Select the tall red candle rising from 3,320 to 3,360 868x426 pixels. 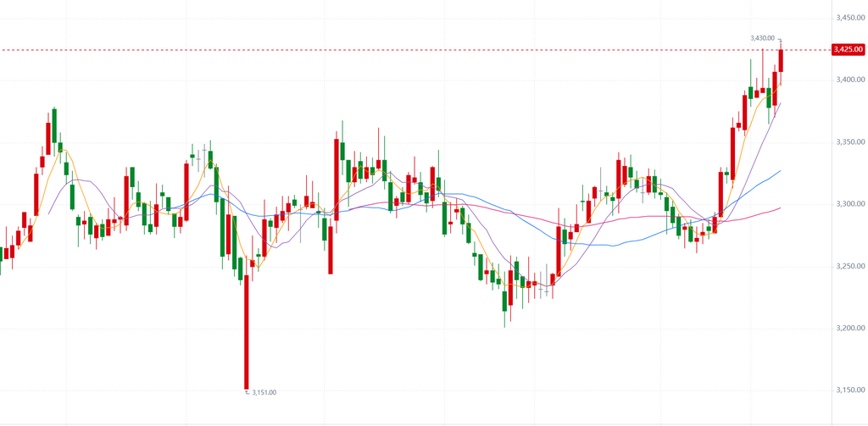[x=732, y=152]
